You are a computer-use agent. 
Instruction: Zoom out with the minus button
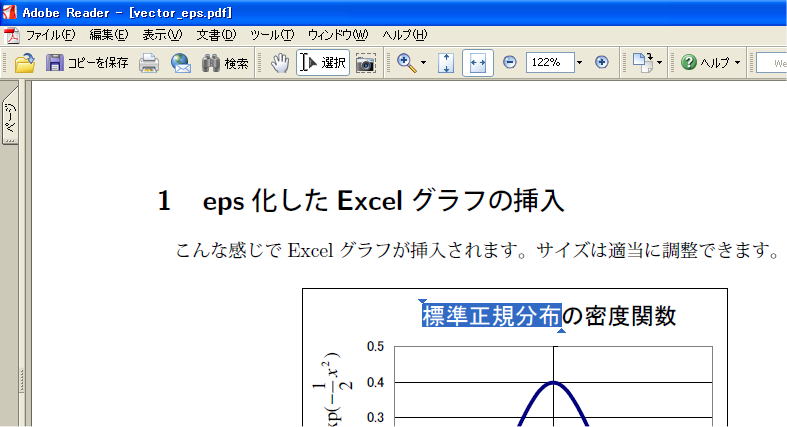[x=509, y=62]
